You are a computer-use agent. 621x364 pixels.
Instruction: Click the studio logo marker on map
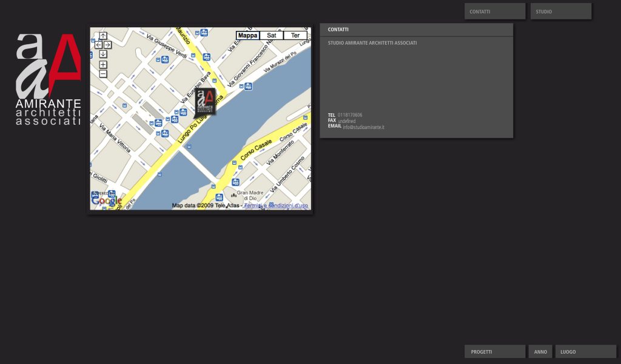click(207, 102)
